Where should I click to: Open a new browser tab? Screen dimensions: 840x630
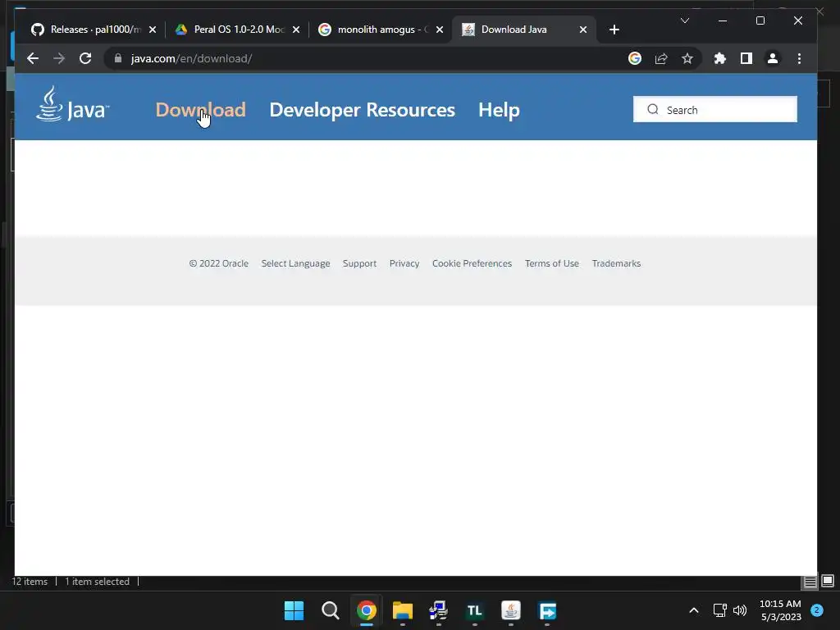pyautogui.click(x=614, y=30)
